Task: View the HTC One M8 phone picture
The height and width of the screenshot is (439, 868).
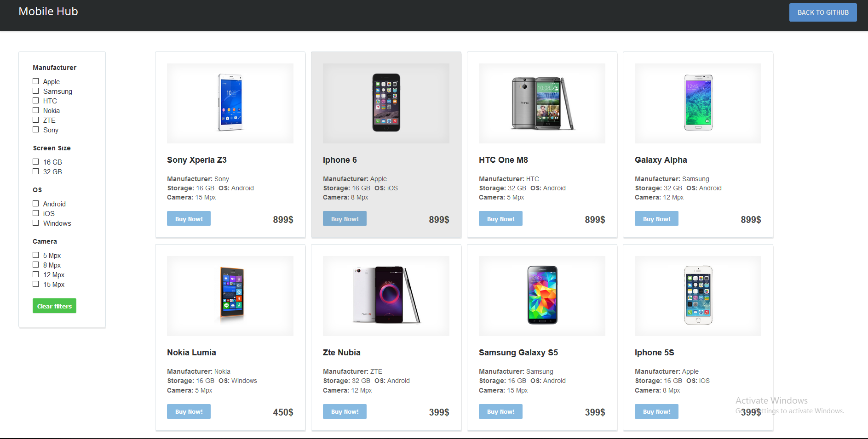Action: [542, 103]
